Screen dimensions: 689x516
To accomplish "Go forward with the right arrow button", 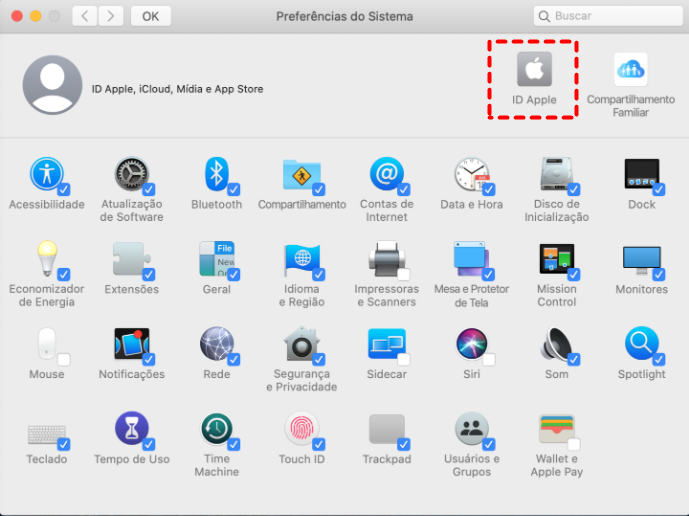I will [x=111, y=16].
